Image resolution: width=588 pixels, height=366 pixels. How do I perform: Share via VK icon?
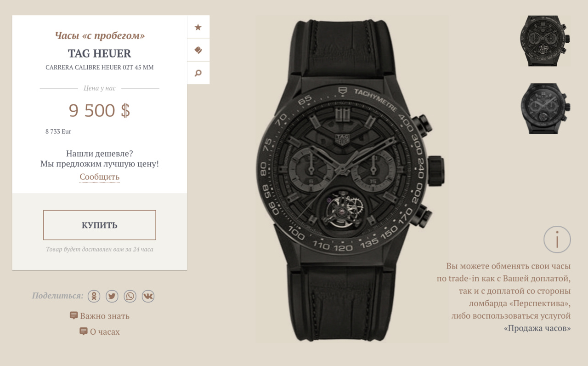click(x=148, y=296)
